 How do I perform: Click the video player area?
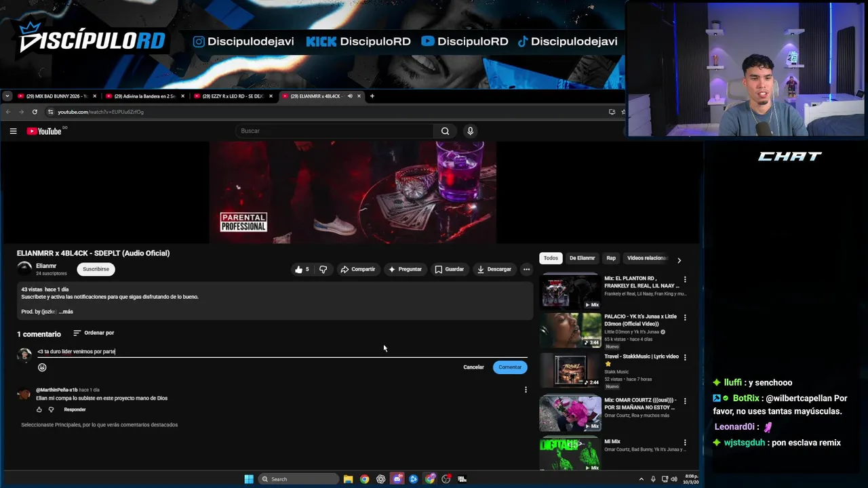(353, 192)
